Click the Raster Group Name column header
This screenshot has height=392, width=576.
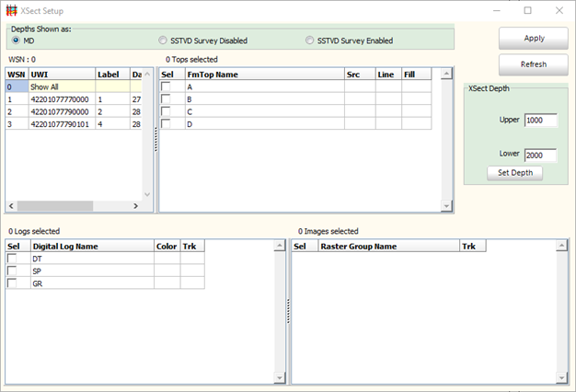click(x=386, y=247)
